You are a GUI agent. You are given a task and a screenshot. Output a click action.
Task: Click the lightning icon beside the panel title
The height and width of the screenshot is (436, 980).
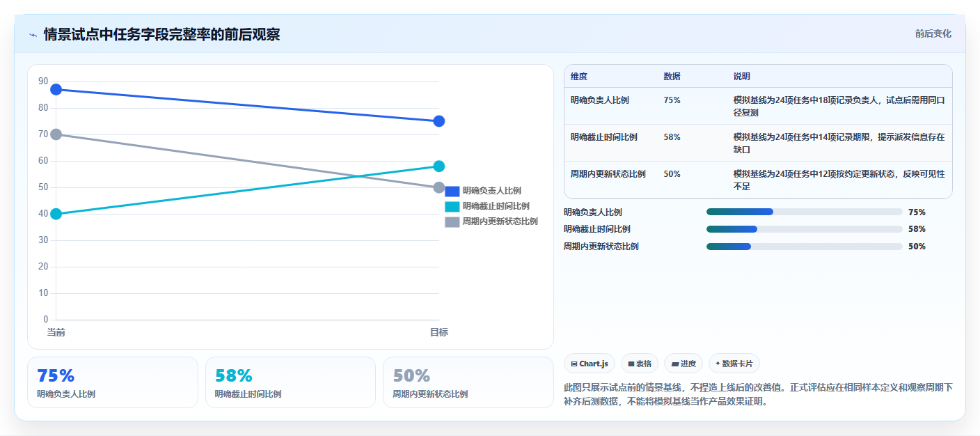click(33, 35)
